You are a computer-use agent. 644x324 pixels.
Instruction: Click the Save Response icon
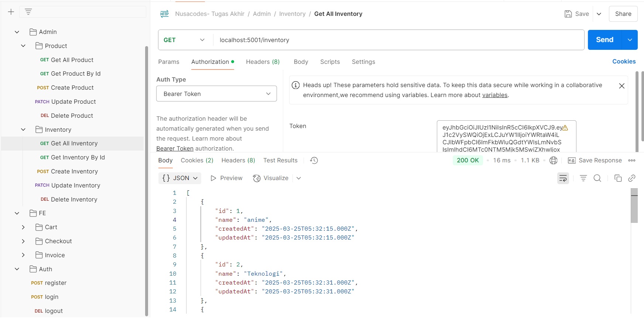(x=572, y=161)
